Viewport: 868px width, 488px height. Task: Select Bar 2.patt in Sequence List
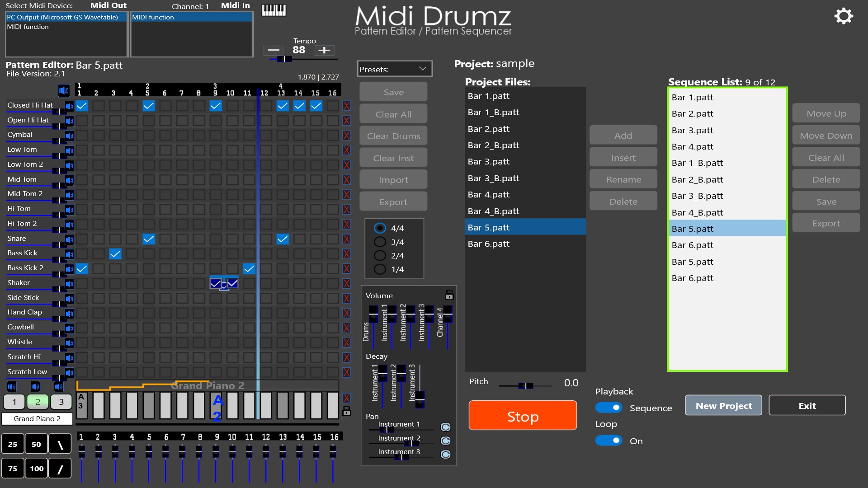pyautogui.click(x=727, y=113)
